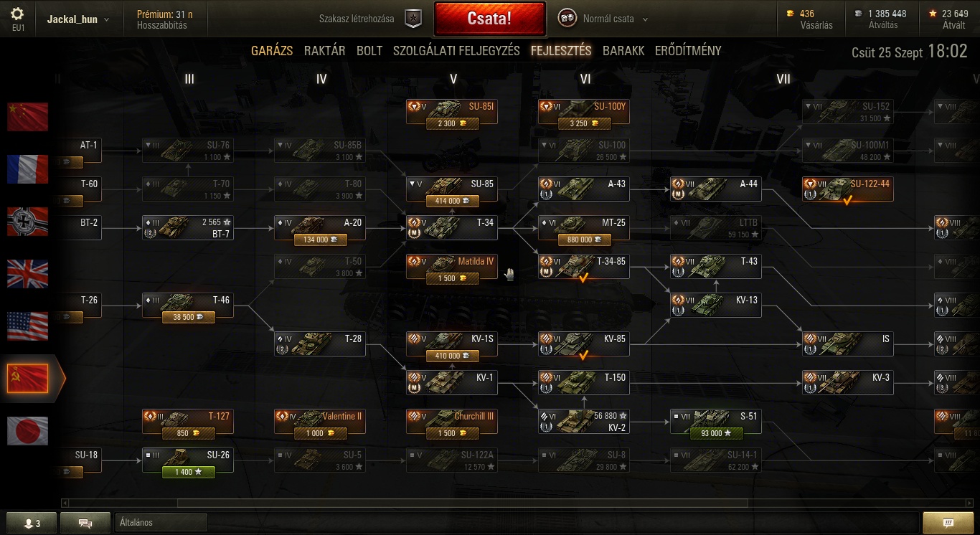This screenshot has width=980, height=535.
Task: Select the T-34-85 tank node
Action: click(x=584, y=267)
